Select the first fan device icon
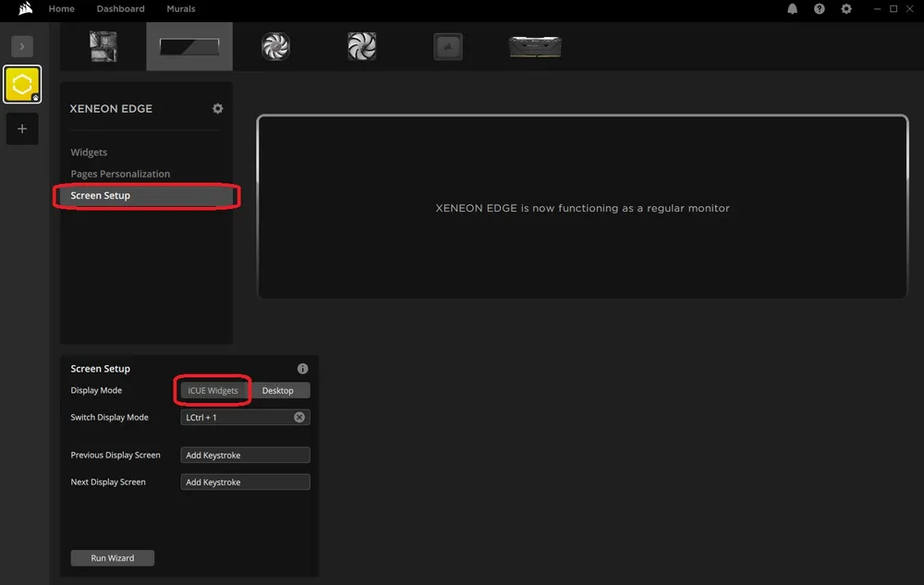 275,46
